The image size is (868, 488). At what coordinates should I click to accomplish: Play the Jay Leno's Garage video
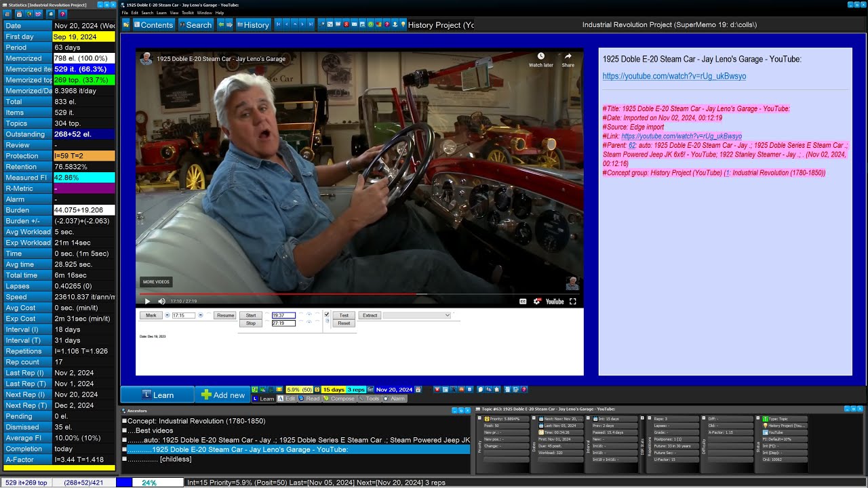(147, 302)
